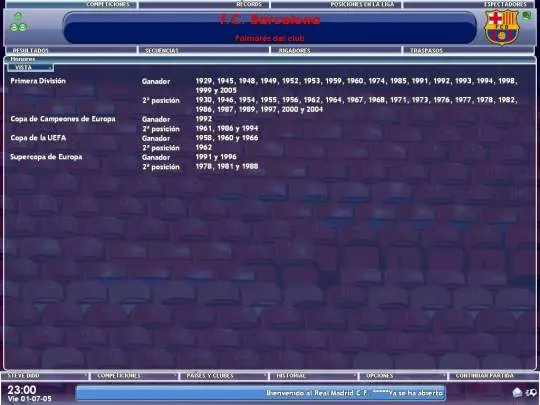Click the years 1958, 1960 y 1966
Viewport: 540px width, 405px height.
pos(227,138)
